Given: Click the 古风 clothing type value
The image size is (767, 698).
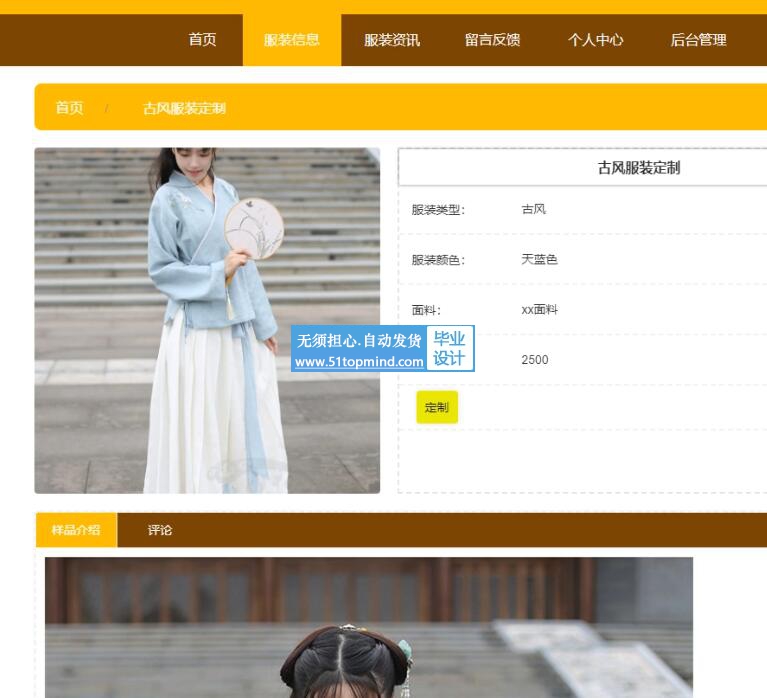Looking at the screenshot, I should click(x=533, y=209).
